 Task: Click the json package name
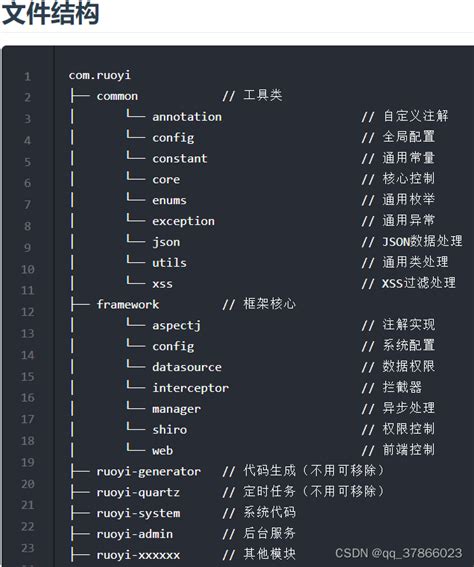(166, 242)
